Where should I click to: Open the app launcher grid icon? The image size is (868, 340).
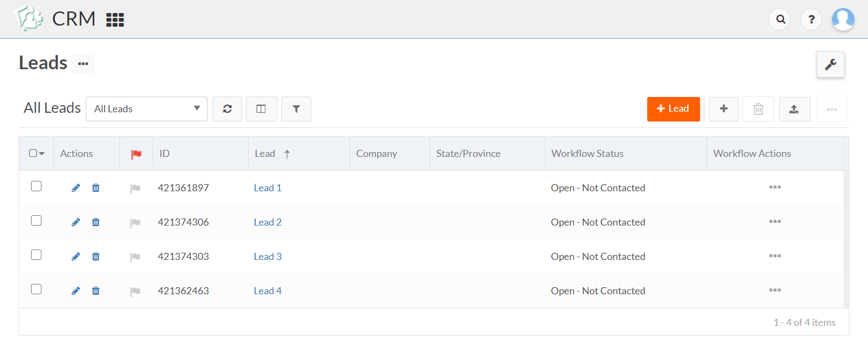(x=115, y=20)
